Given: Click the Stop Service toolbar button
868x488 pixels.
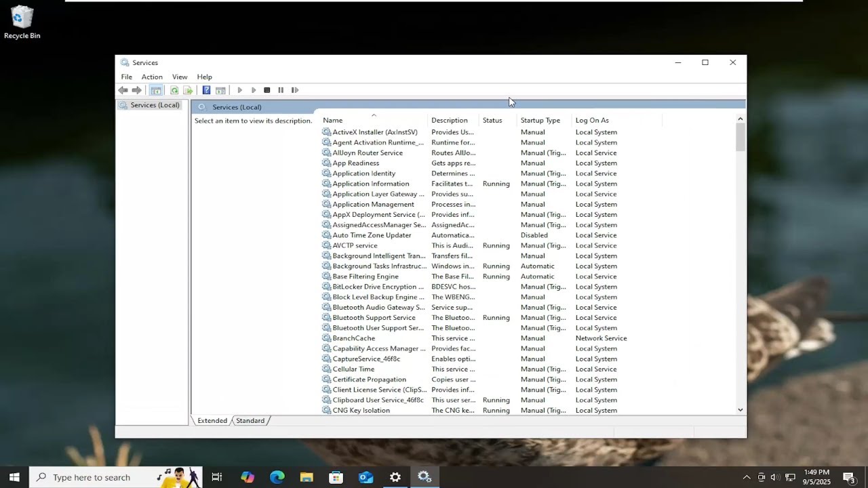Looking at the screenshot, I should 267,90.
